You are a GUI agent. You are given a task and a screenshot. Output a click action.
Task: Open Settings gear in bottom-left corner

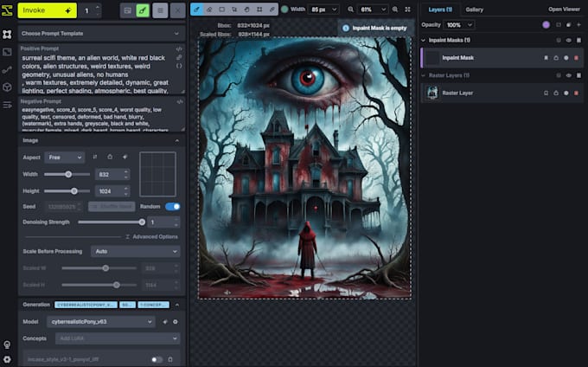7,358
